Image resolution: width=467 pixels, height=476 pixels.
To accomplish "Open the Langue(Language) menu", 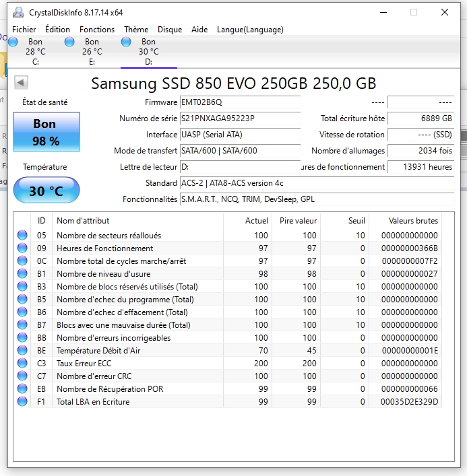I will pyautogui.click(x=250, y=30).
